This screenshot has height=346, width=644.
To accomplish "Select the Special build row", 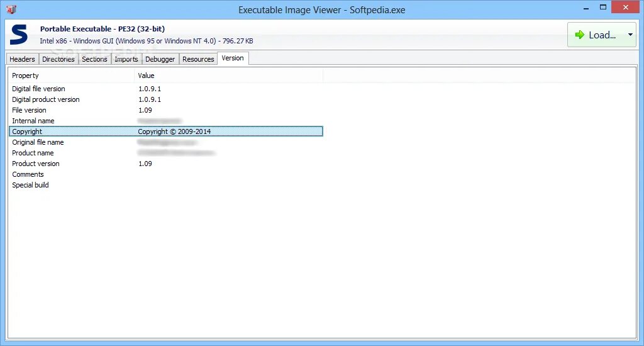I will 166,185.
